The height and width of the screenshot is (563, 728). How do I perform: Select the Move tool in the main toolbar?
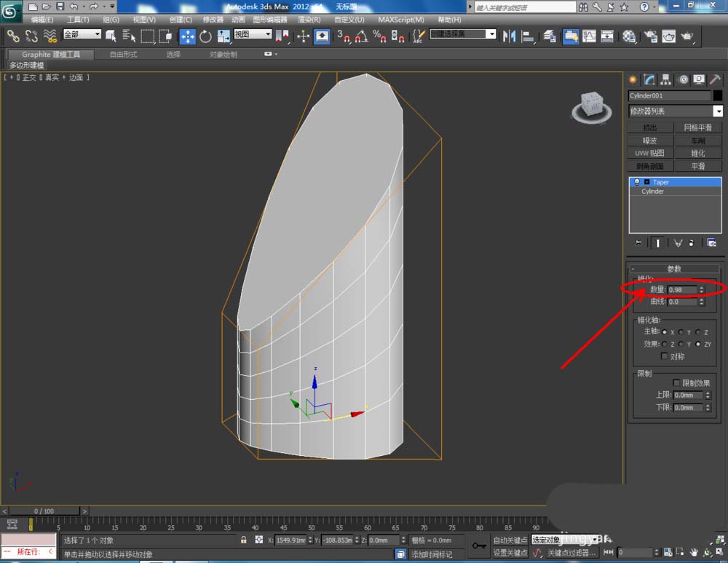click(188, 36)
